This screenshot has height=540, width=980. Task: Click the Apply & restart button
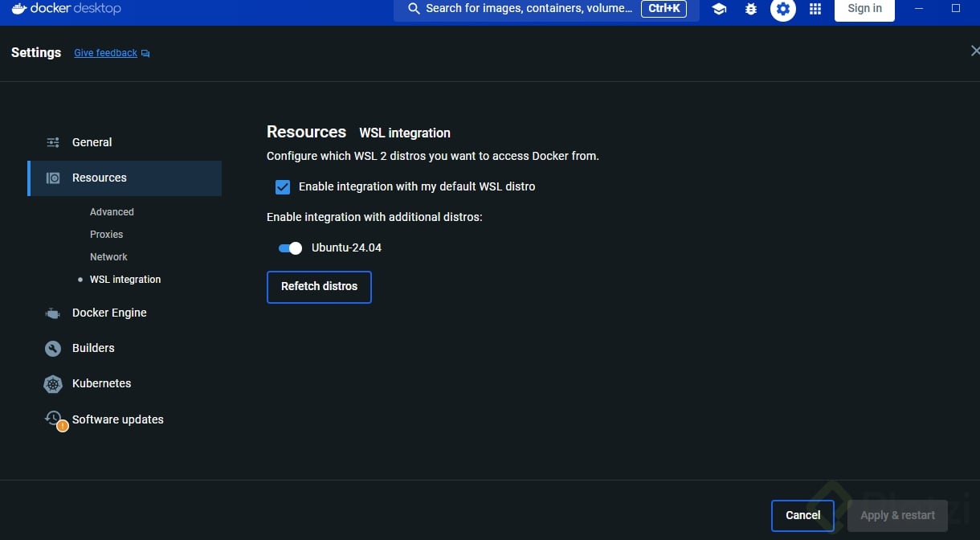[x=897, y=516]
